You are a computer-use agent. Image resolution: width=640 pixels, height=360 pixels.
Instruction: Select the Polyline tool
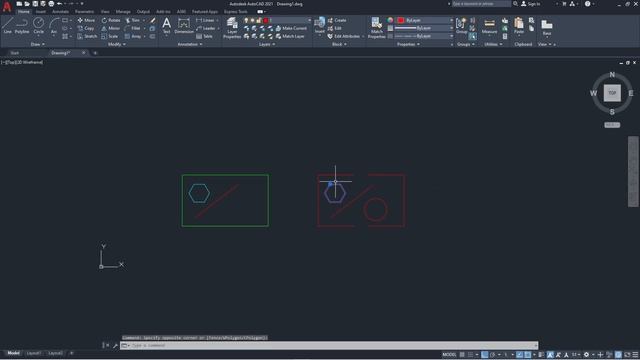click(22, 26)
